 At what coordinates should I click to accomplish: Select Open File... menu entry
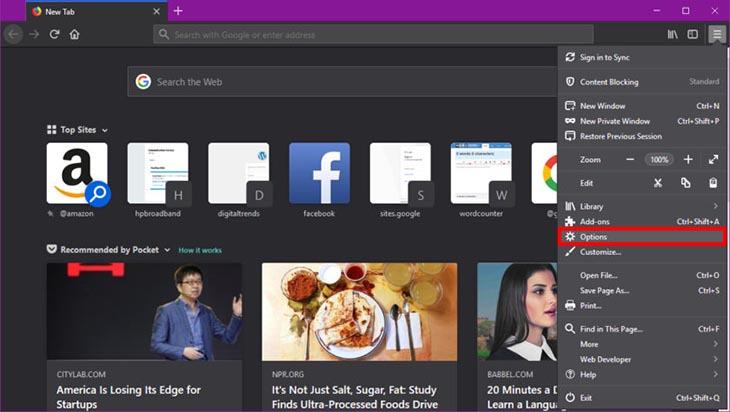[642, 275]
